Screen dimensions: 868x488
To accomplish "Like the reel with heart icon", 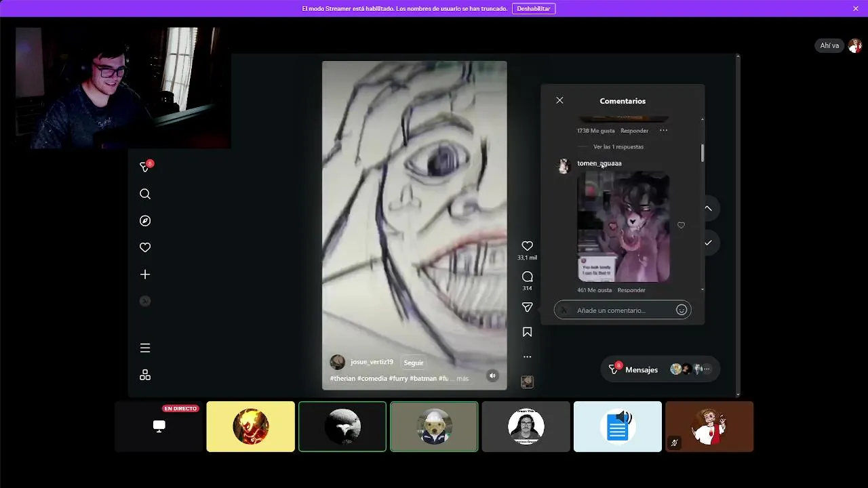I will (527, 245).
